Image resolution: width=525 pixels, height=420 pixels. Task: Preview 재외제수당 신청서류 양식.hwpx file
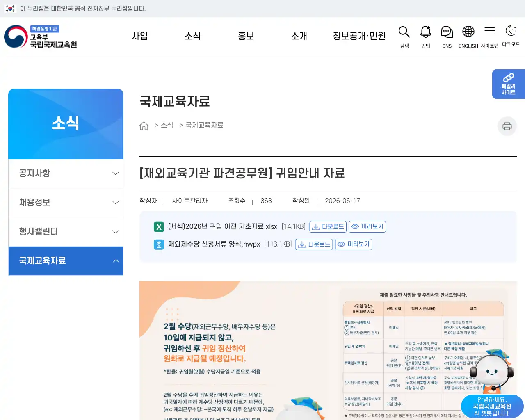[x=354, y=244]
